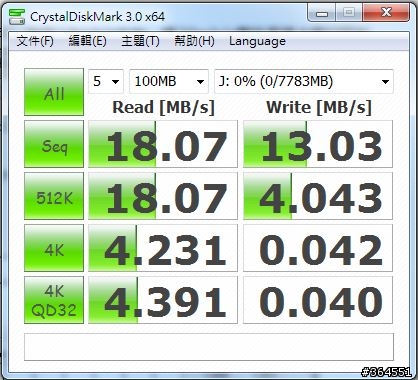Click the Seq write result 13.03

pos(318,144)
